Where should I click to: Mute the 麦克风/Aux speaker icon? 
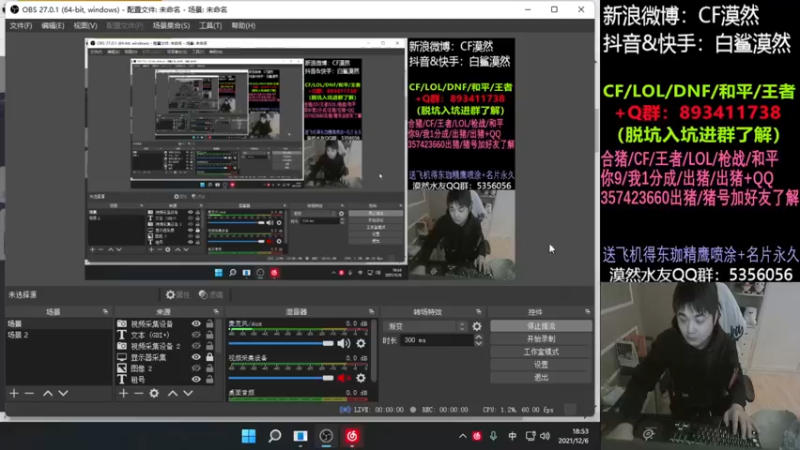343,343
